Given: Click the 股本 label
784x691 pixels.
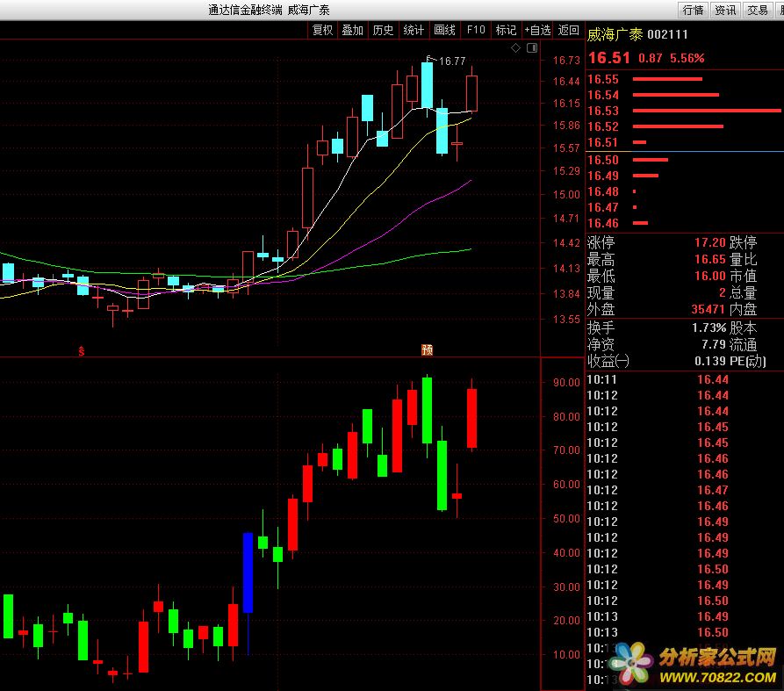Looking at the screenshot, I should coord(743,328).
